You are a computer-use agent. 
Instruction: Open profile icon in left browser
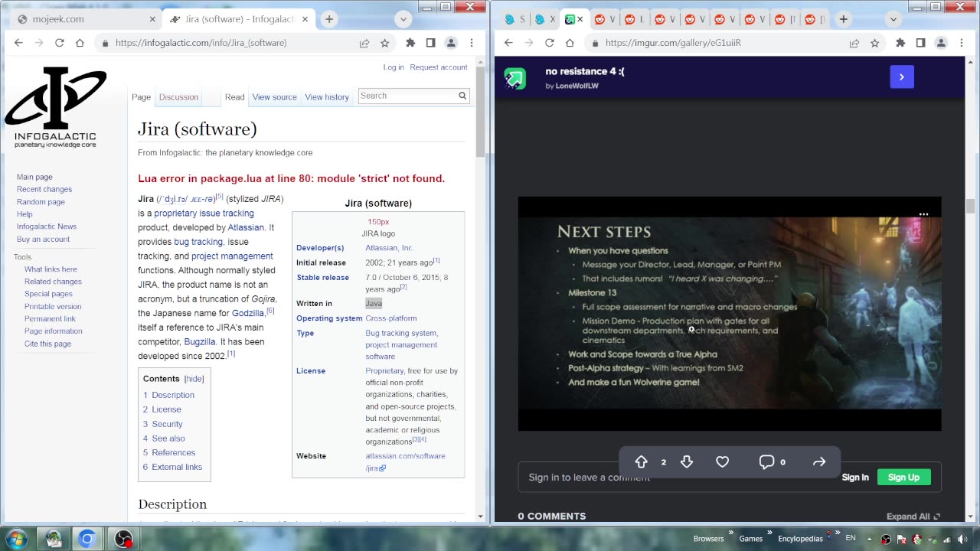(451, 43)
